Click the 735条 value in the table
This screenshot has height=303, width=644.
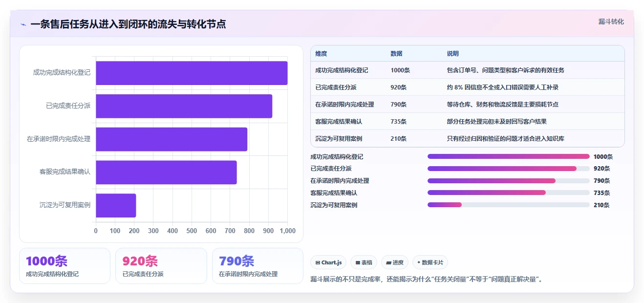pyautogui.click(x=399, y=122)
